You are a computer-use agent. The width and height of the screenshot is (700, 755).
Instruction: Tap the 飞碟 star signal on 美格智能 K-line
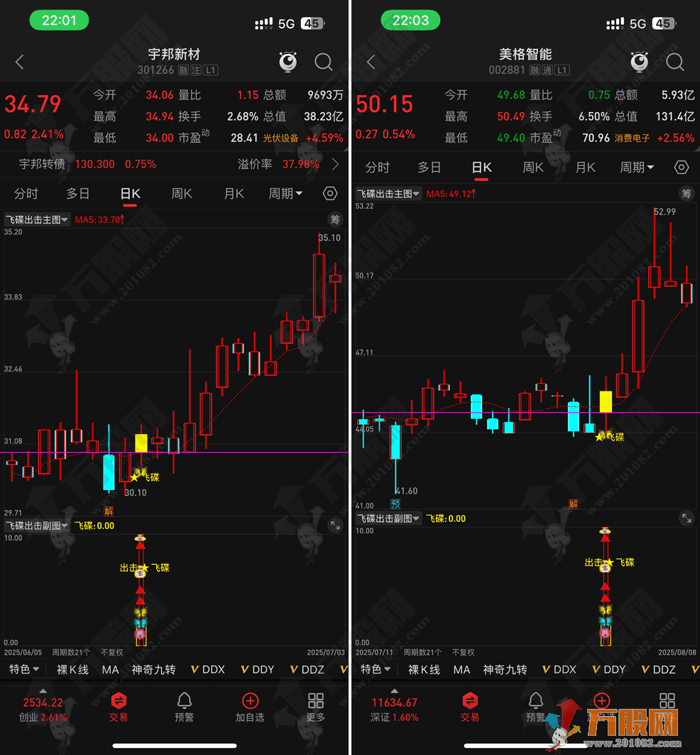point(610,437)
